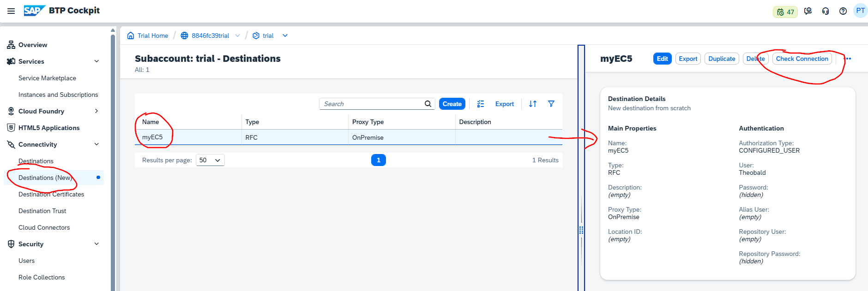Open Destination Certificates

tap(51, 194)
